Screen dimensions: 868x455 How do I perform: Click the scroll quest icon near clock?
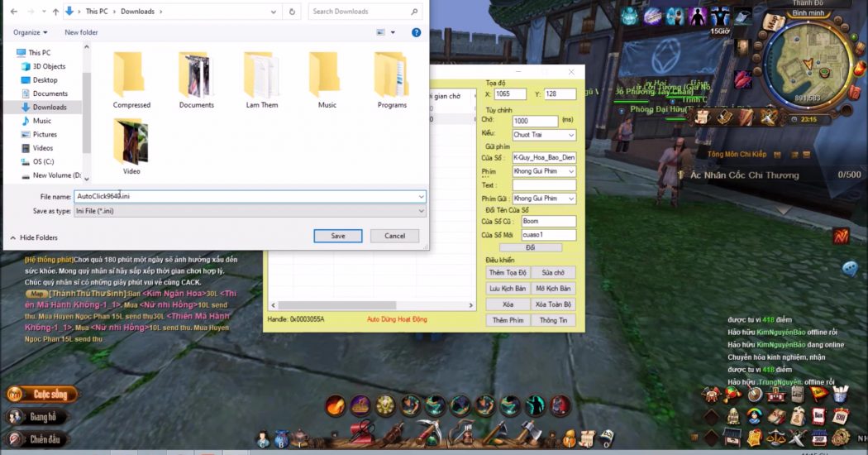point(703,117)
